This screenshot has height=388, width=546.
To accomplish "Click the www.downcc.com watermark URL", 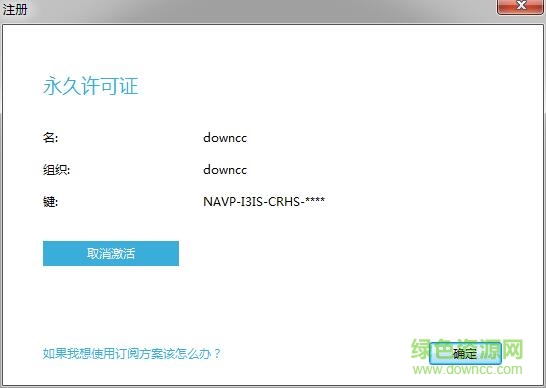I will point(468,369).
